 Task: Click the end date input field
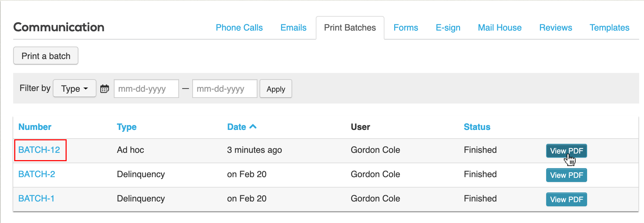point(224,89)
